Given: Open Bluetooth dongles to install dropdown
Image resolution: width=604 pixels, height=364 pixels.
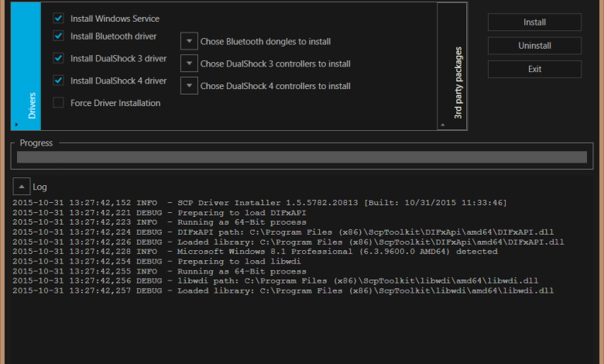Looking at the screenshot, I should click(x=190, y=41).
